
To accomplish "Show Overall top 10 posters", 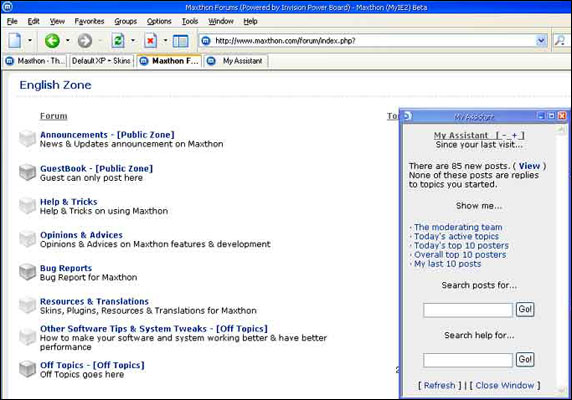I will pyautogui.click(x=460, y=255).
